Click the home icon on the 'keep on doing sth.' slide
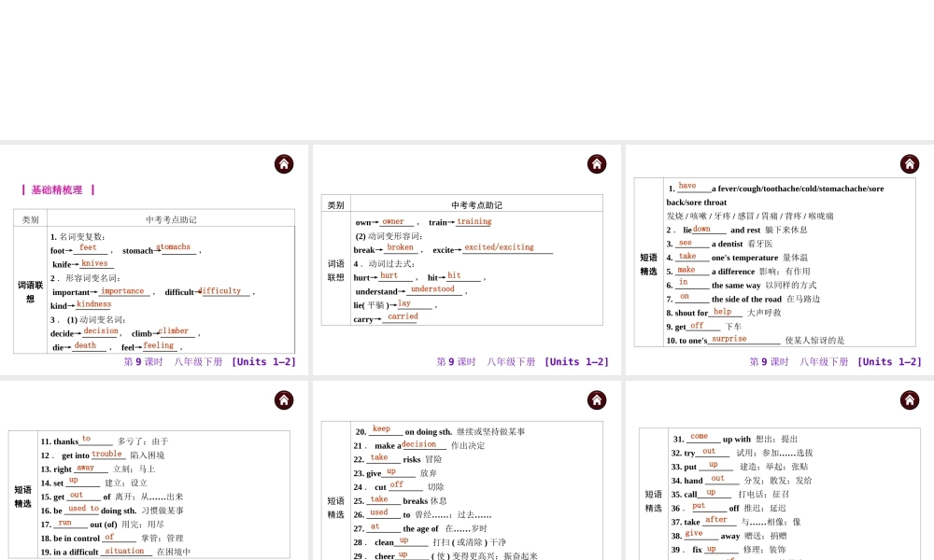 click(597, 399)
